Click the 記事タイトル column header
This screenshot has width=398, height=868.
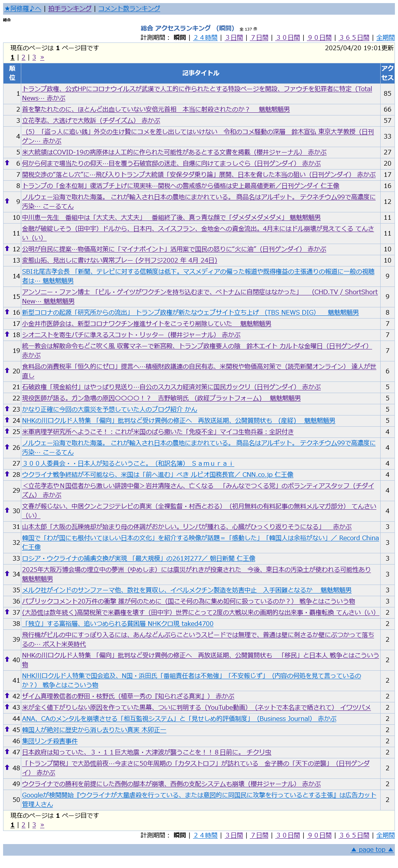pos(201,73)
